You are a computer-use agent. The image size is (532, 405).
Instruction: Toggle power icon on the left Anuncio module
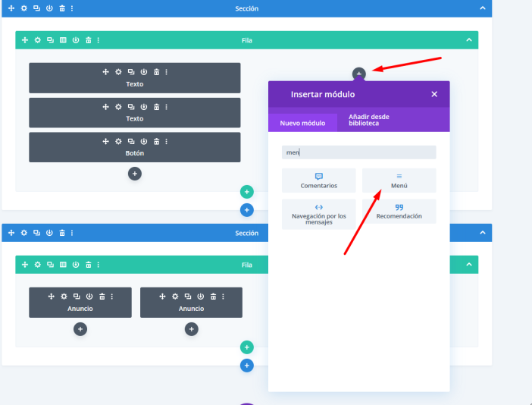pyautogui.click(x=89, y=297)
